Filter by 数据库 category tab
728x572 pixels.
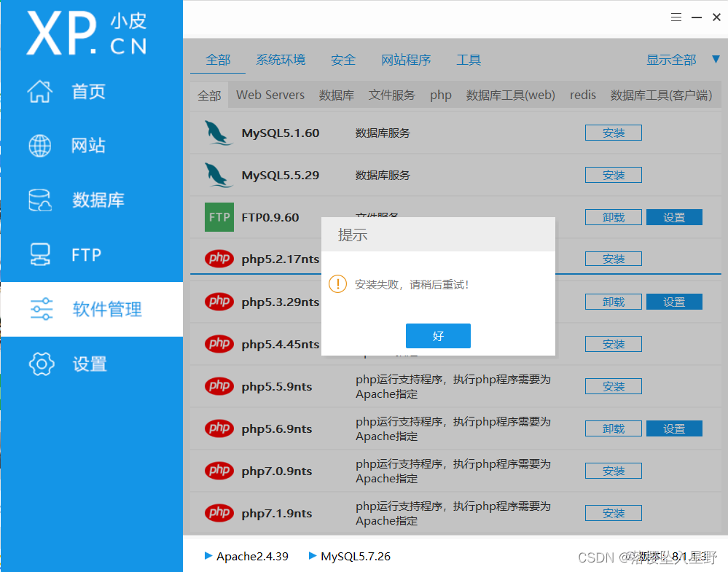tap(336, 95)
